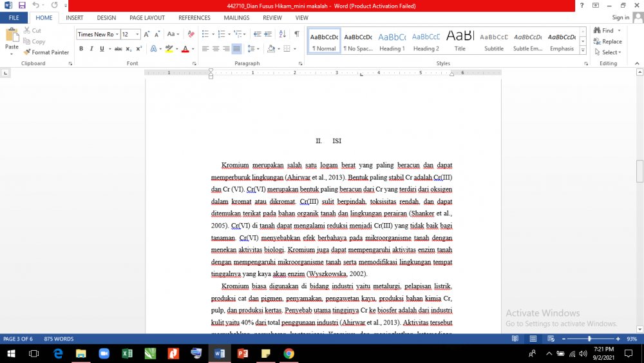Open Excel from taskbar
Image resolution: width=644 pixels, height=363 pixels.
tap(127, 353)
